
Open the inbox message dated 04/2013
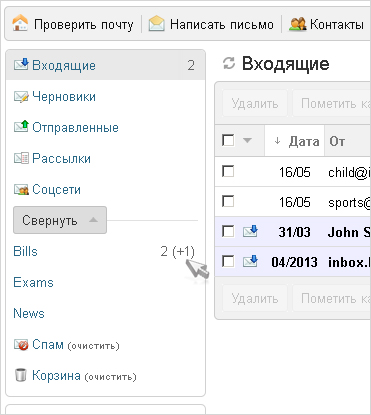(x=293, y=261)
